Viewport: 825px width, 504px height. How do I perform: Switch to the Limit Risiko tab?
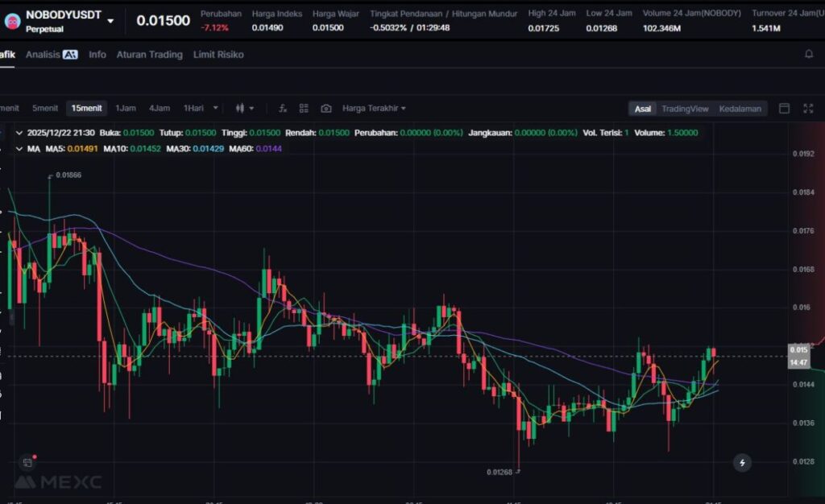pos(218,55)
